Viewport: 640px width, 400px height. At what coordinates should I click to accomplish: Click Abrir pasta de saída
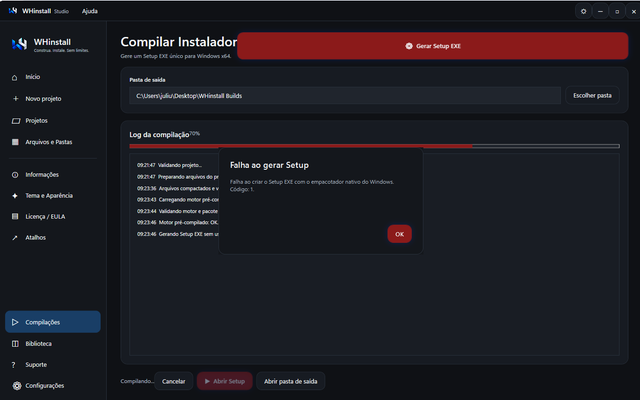click(290, 381)
